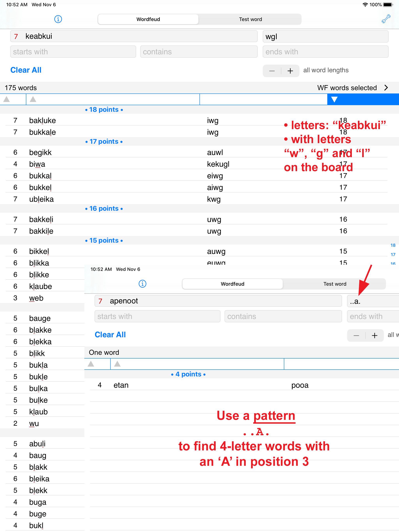This screenshot has height=532, width=399.
Task: Focus the inset starts with field
Action: [157, 316]
